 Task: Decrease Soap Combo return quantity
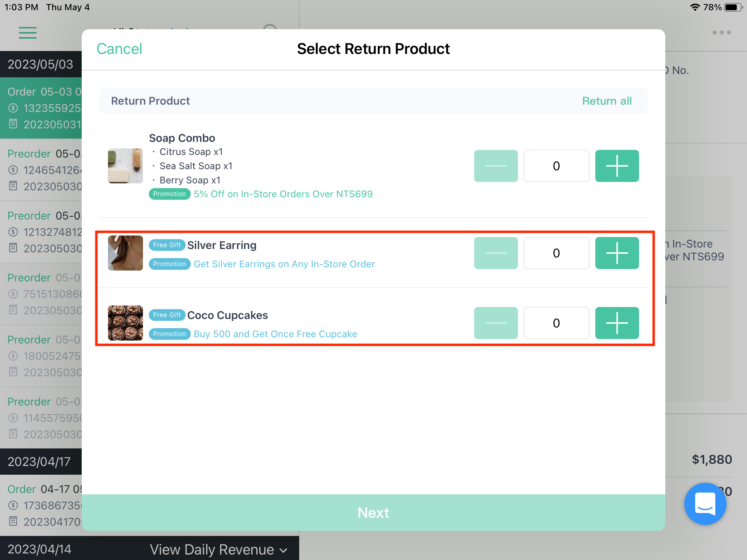tap(496, 166)
